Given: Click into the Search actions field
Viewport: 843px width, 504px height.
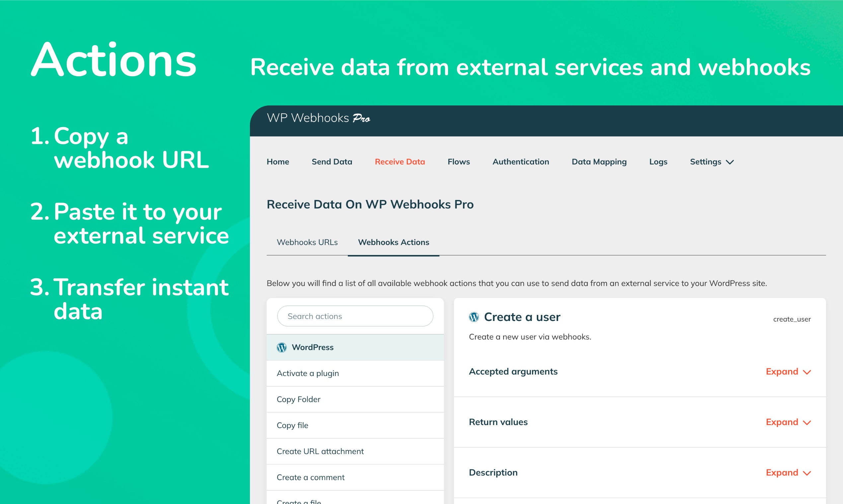Looking at the screenshot, I should coord(355,316).
